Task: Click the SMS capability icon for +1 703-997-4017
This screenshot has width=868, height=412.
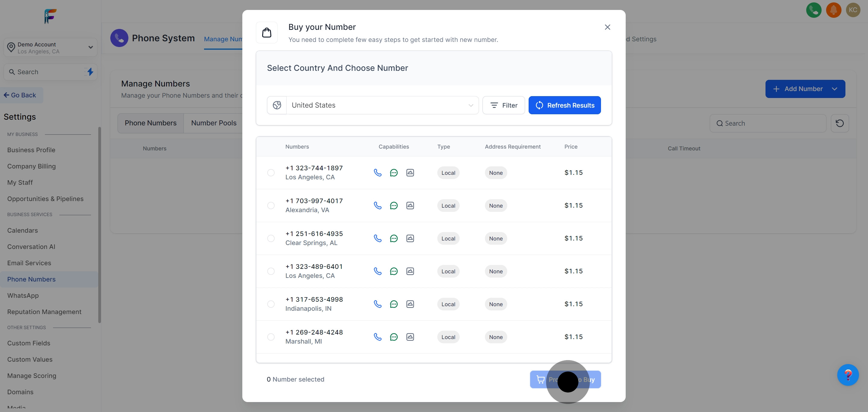Action: (394, 206)
